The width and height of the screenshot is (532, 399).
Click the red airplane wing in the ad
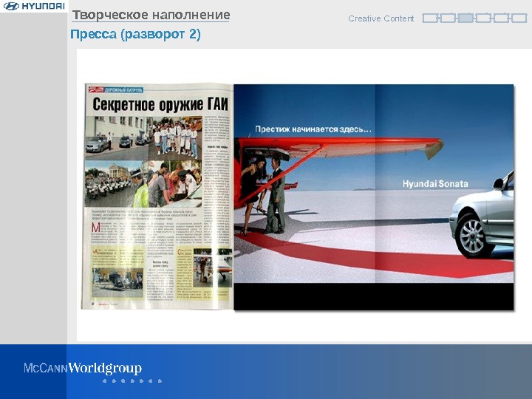pos(339,146)
